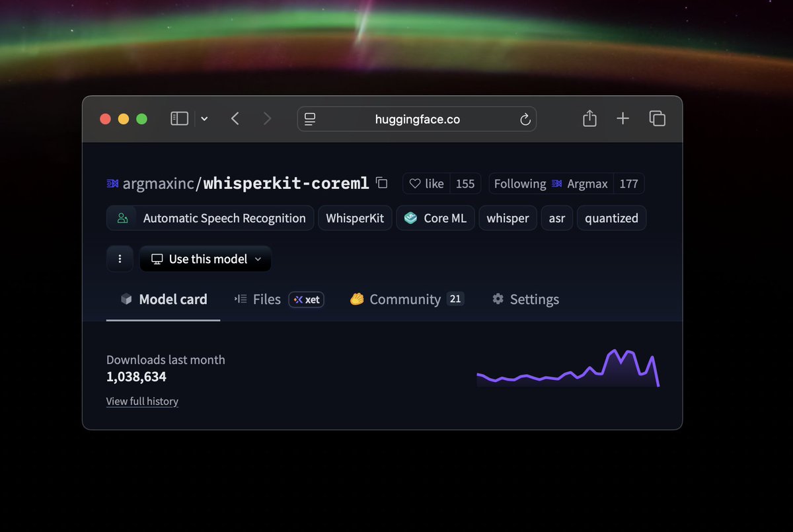Open the Share icon in Safari toolbar
The image size is (793, 532).
pos(589,118)
